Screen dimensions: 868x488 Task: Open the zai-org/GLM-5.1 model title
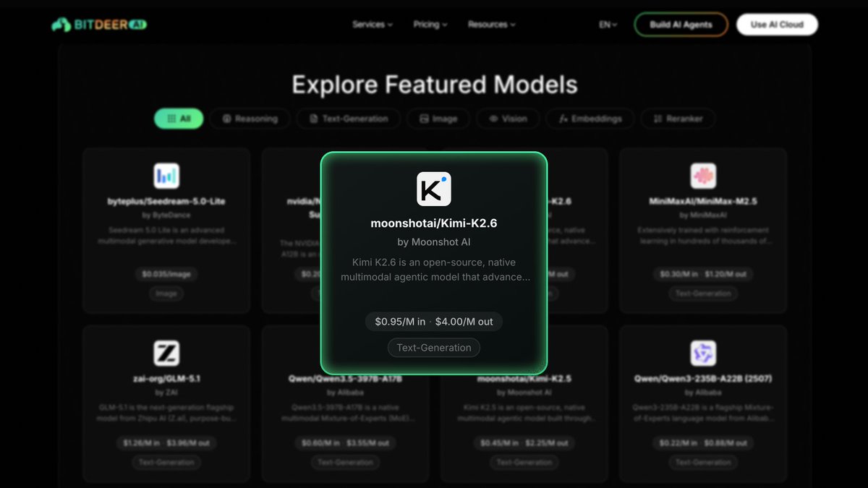(166, 379)
